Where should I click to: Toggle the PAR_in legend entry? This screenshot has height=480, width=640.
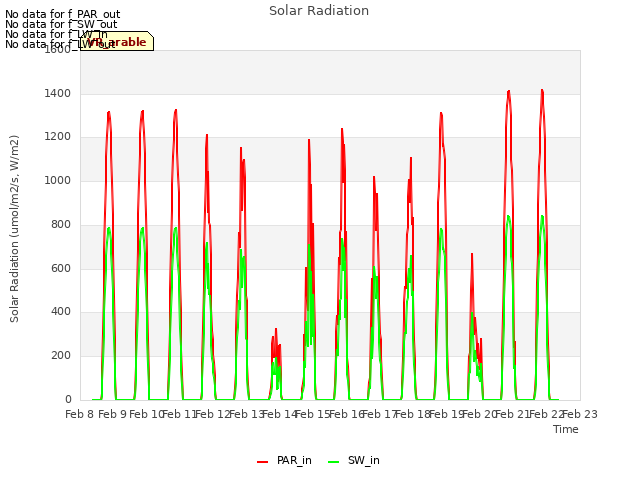coord(284,460)
